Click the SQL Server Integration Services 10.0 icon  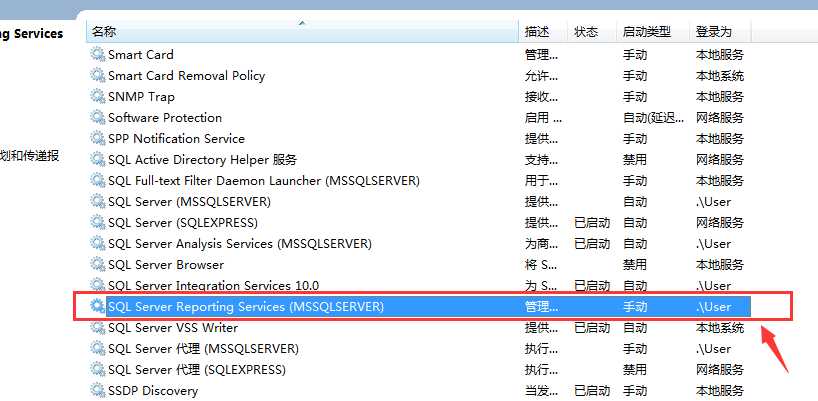98,285
